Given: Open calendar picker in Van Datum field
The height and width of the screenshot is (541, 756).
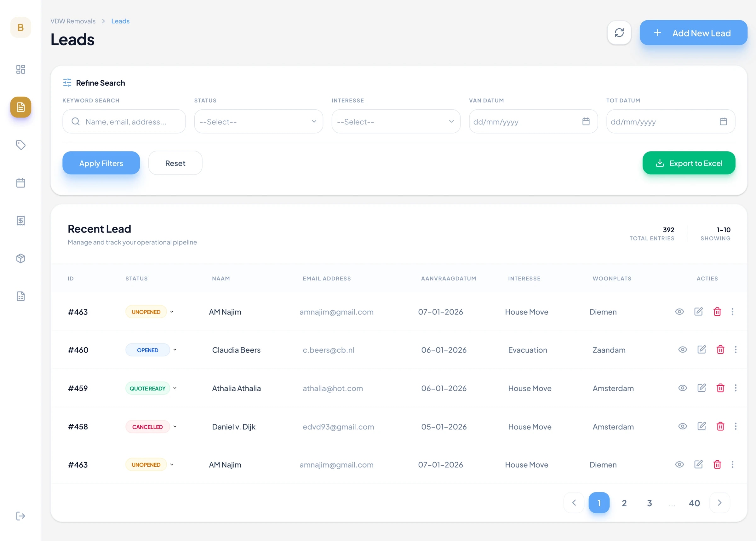Looking at the screenshot, I should [x=586, y=121].
